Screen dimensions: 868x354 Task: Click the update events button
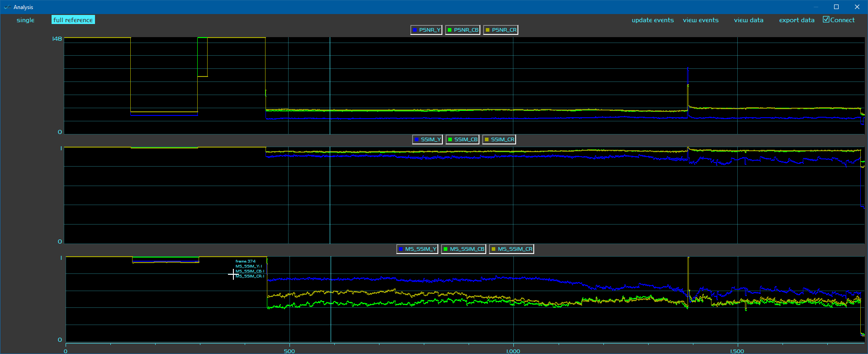[652, 20]
